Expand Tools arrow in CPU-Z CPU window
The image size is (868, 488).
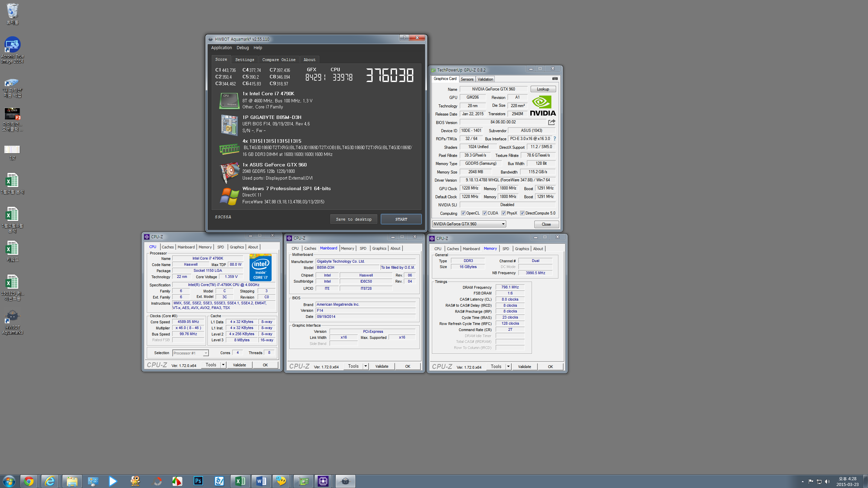(223, 365)
